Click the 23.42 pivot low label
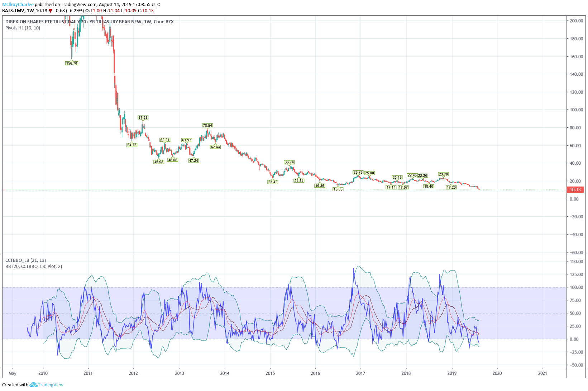This screenshot has width=588, height=391. pyautogui.click(x=273, y=182)
